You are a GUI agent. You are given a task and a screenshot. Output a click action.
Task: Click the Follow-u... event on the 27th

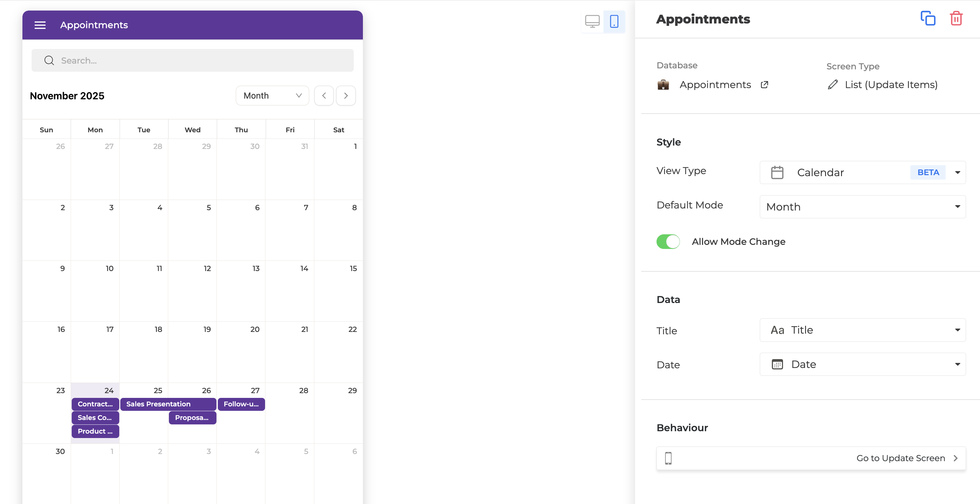click(x=241, y=404)
